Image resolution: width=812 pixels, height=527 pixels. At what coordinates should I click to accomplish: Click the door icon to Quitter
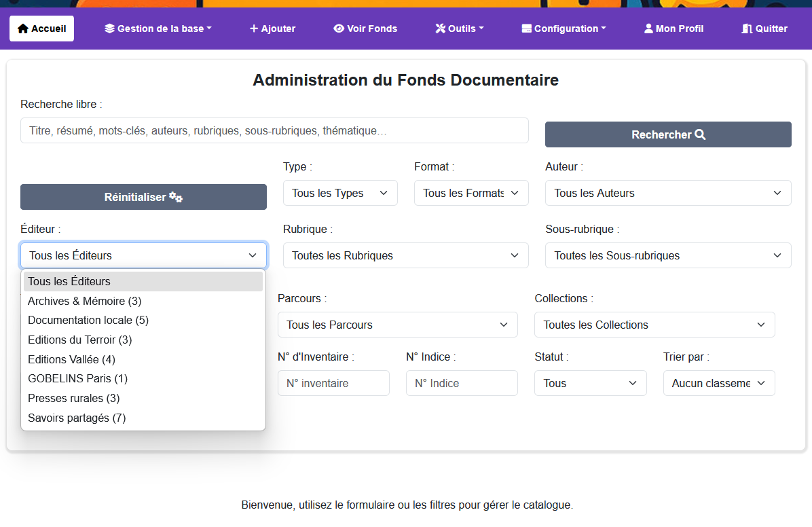point(747,29)
